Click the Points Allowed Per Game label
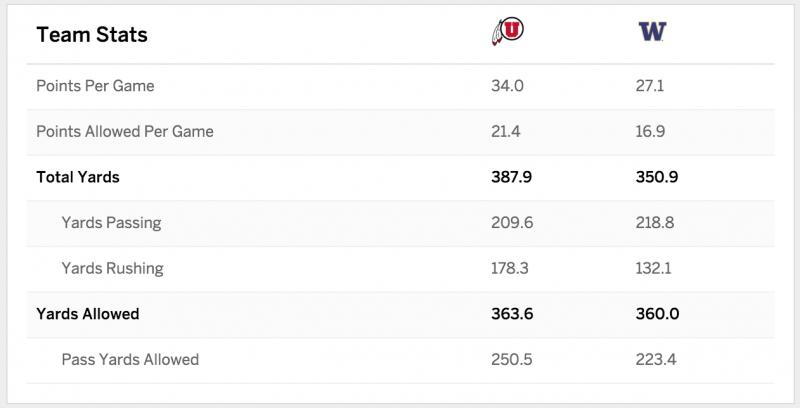Viewport: 800px width, 408px height. 125,132
